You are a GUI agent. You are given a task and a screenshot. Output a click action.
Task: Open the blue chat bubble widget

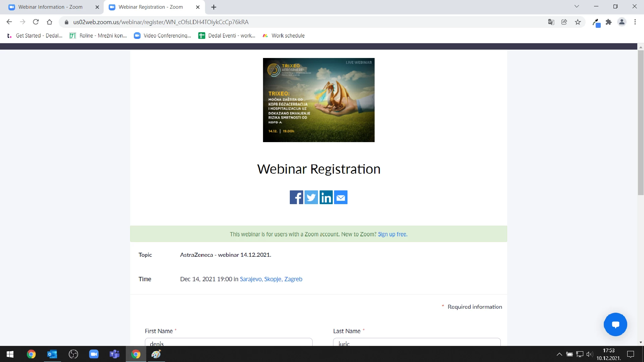pyautogui.click(x=615, y=324)
